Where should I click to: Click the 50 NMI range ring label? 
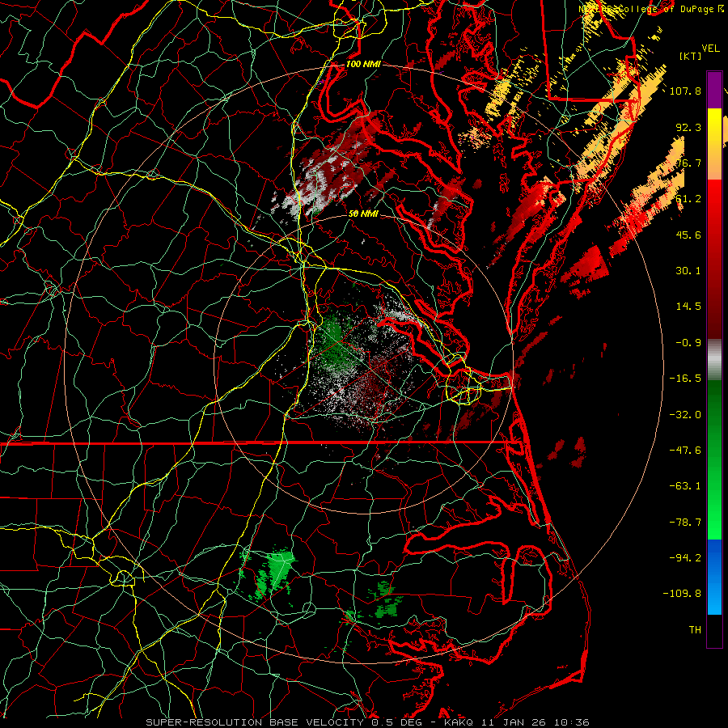[363, 214]
